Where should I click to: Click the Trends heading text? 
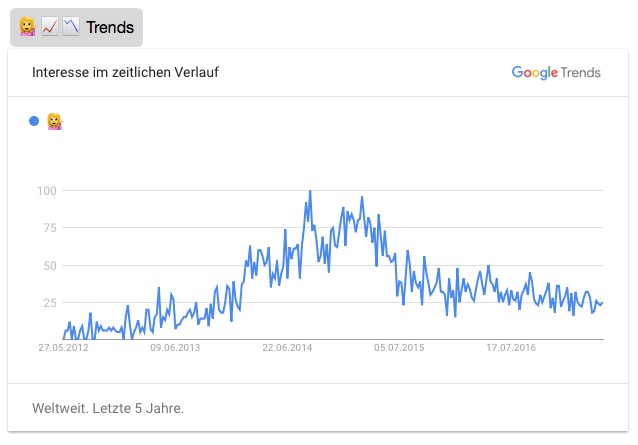click(x=110, y=27)
